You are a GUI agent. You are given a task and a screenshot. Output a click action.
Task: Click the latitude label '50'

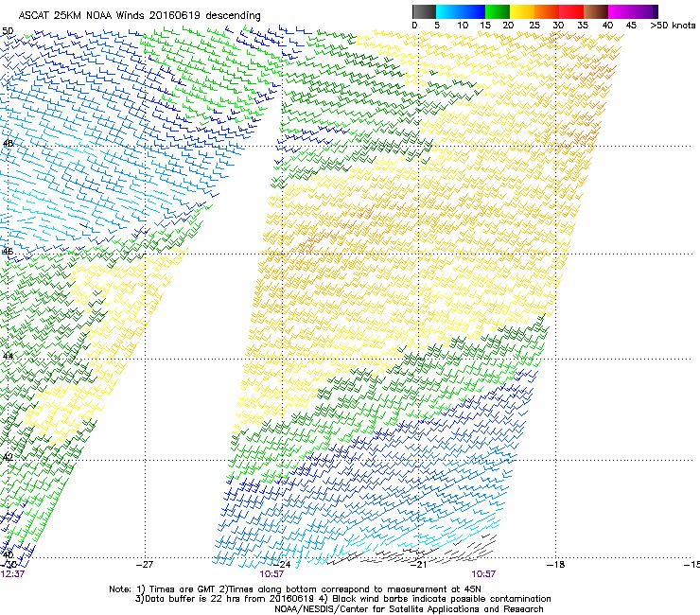pyautogui.click(x=8, y=31)
